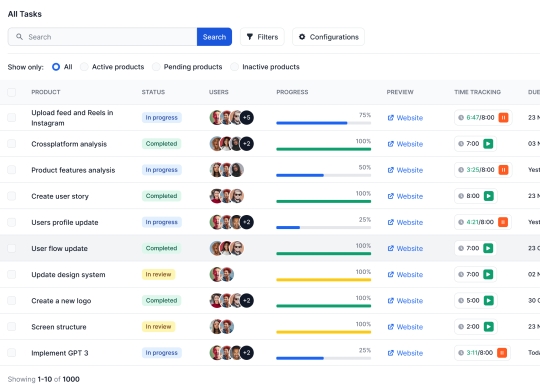This screenshot has height=392, width=540.
Task: Sort by STATUS column header
Action: [153, 92]
